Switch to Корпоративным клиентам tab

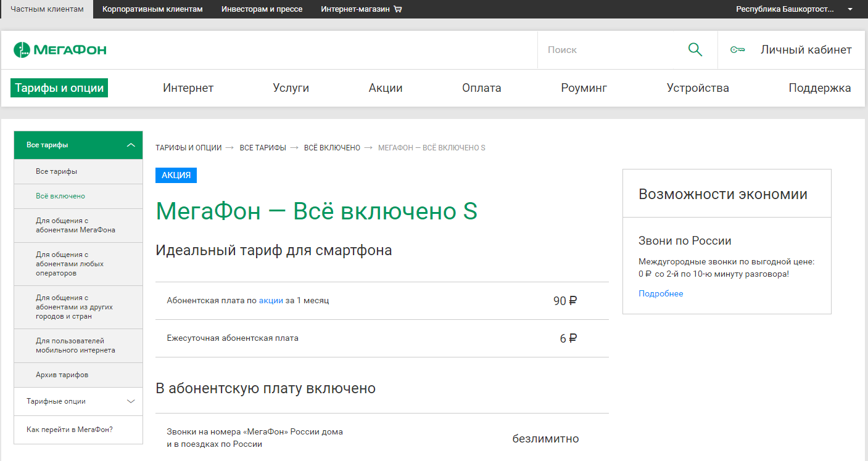pyautogui.click(x=152, y=9)
